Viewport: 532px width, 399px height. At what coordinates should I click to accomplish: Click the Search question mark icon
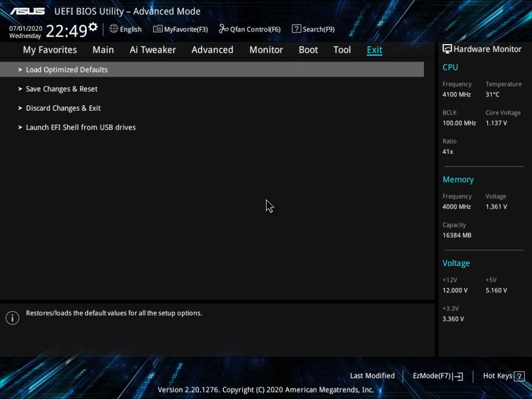(x=296, y=29)
